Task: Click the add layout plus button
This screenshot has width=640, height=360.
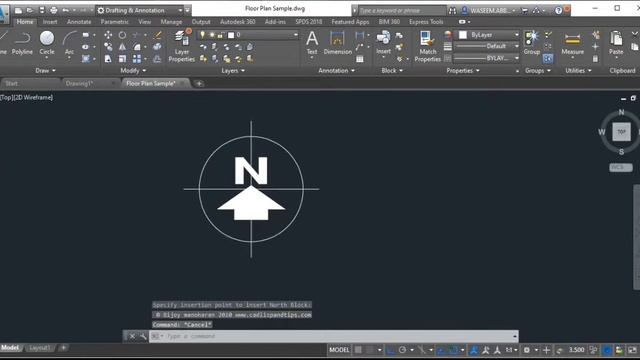Action: (64, 348)
